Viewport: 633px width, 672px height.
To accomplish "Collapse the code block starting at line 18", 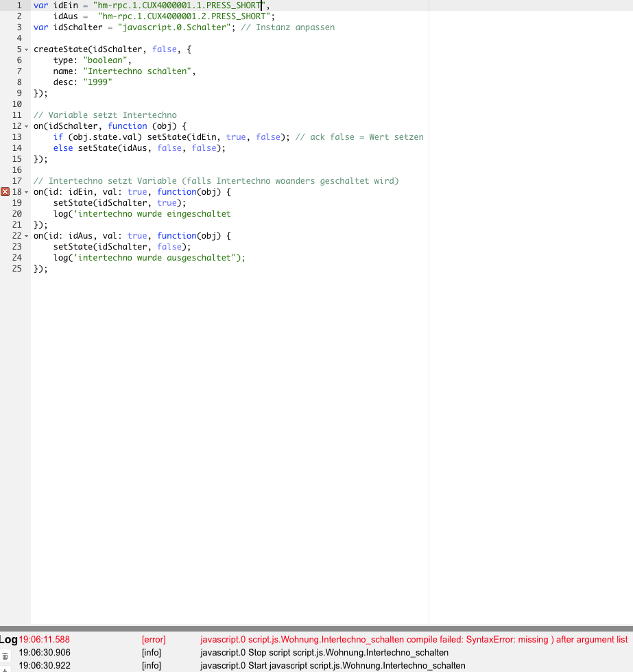I will [27, 192].
